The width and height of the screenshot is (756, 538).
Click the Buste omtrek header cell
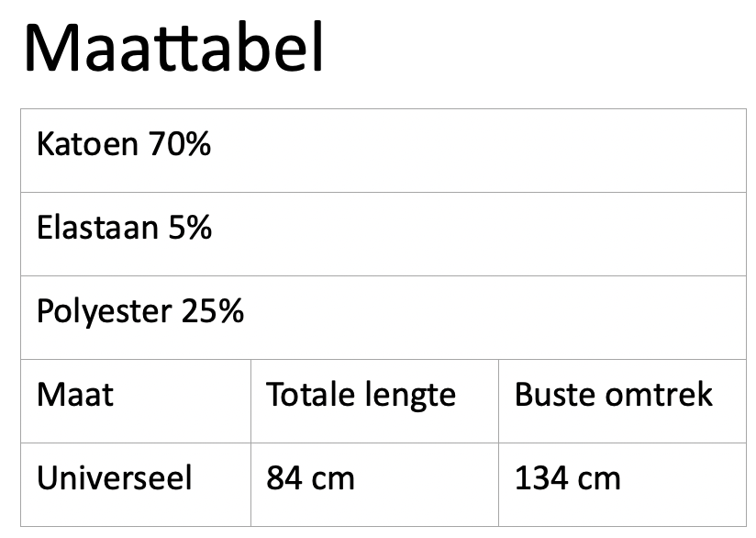click(622, 401)
